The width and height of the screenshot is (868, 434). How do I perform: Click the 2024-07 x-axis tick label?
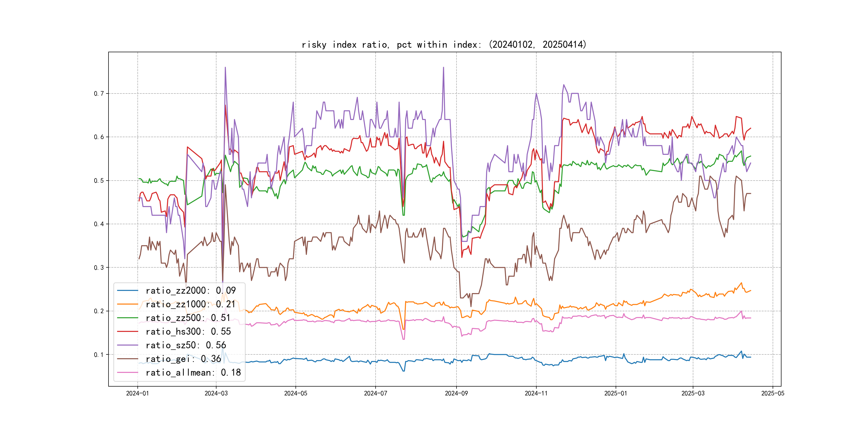(x=375, y=393)
